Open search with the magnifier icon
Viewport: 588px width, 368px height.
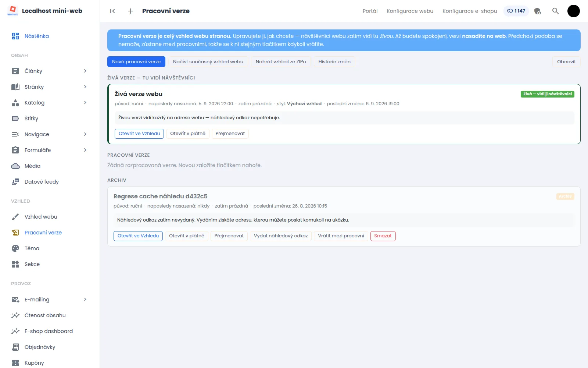tap(556, 11)
